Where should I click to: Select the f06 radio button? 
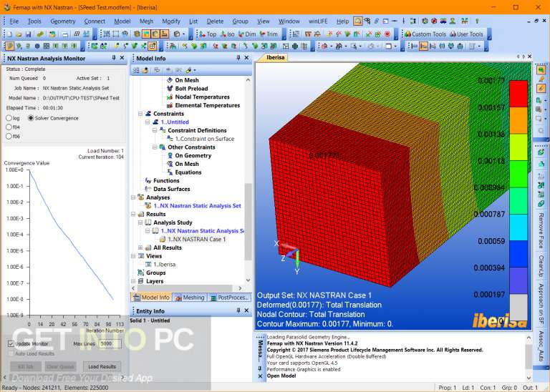(x=13, y=137)
